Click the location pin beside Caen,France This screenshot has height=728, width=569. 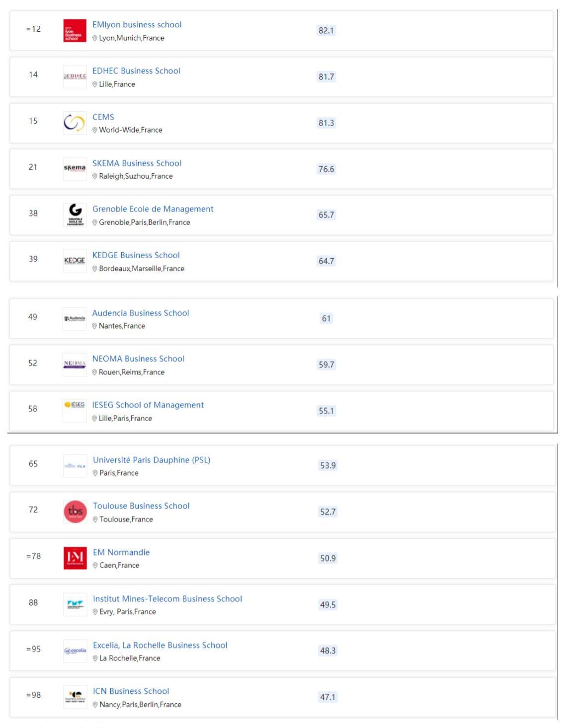(95, 566)
